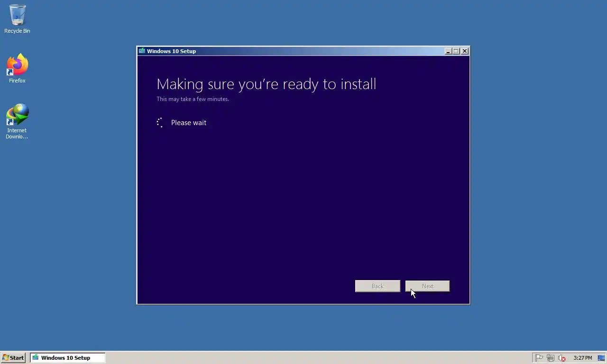Viewport: 607px width, 364px height.
Task: Click the muted volume tray icon
Action: click(x=562, y=358)
